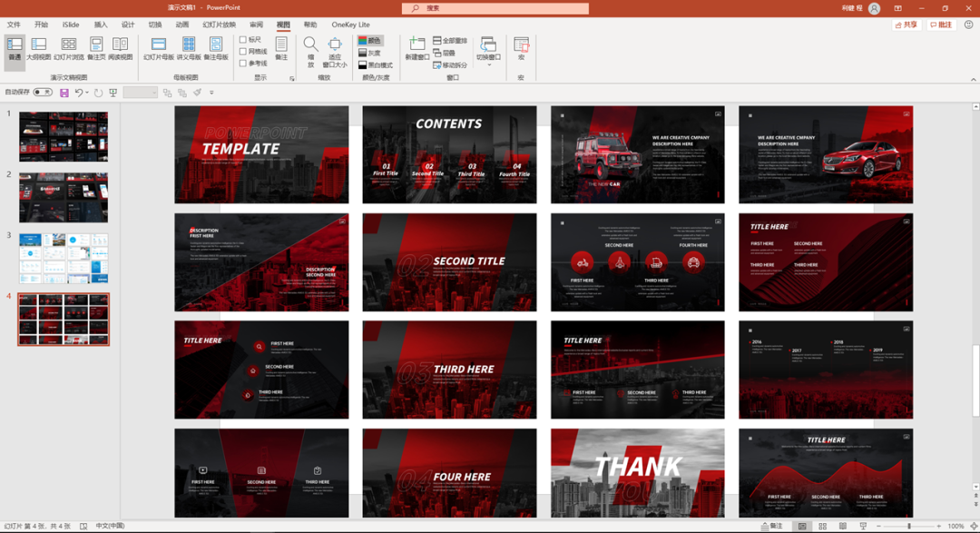
Task: Start slideshow from status bar icon
Action: click(863, 526)
